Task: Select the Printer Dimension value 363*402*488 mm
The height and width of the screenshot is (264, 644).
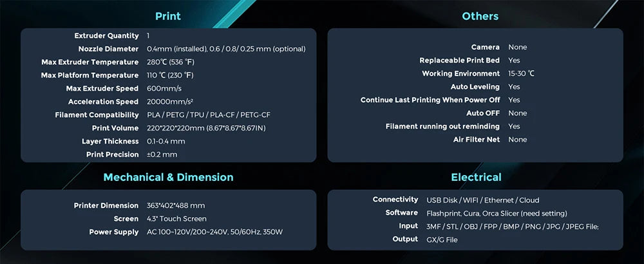Action: (x=176, y=205)
